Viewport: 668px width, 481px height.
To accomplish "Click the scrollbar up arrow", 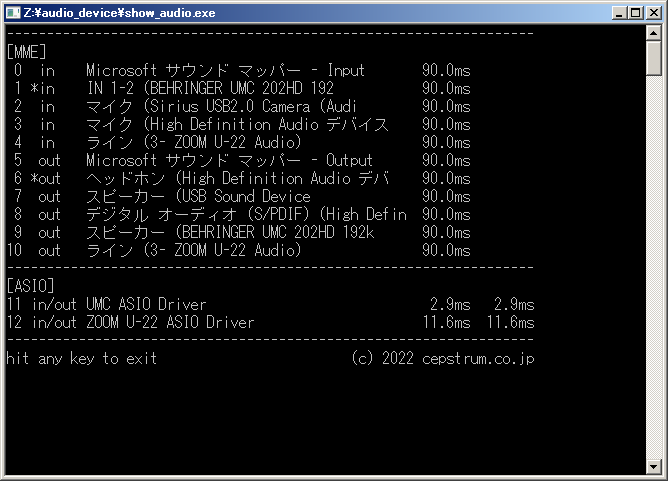I will [654, 34].
